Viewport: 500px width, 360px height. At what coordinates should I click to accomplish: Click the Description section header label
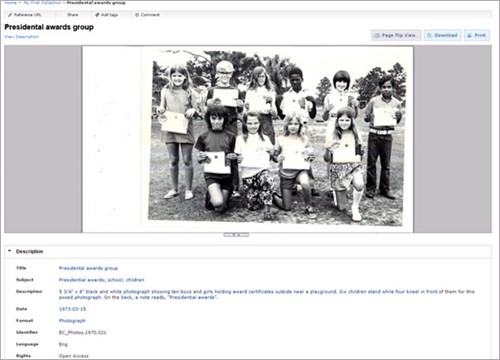30,251
